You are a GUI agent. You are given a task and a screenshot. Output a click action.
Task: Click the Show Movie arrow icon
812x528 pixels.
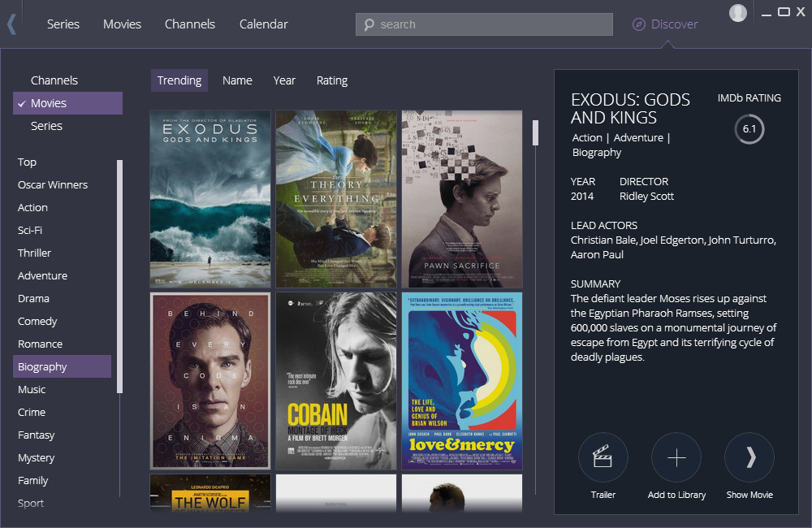(749, 457)
